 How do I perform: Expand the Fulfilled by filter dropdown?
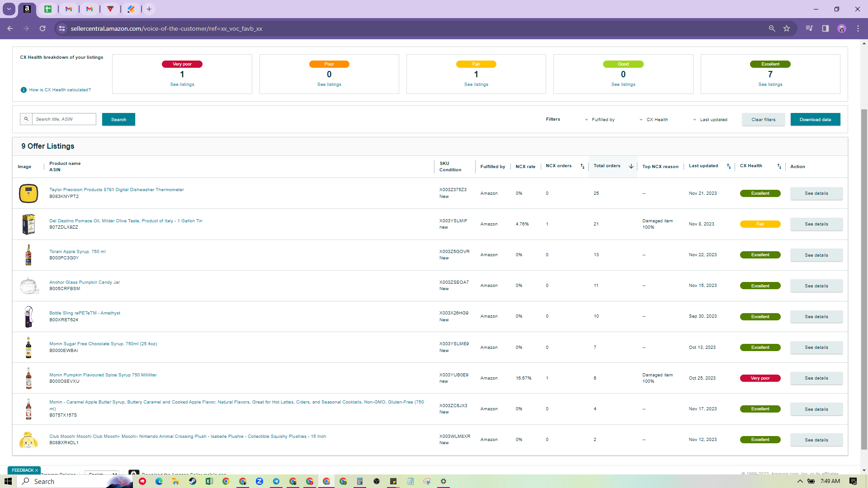(600, 120)
